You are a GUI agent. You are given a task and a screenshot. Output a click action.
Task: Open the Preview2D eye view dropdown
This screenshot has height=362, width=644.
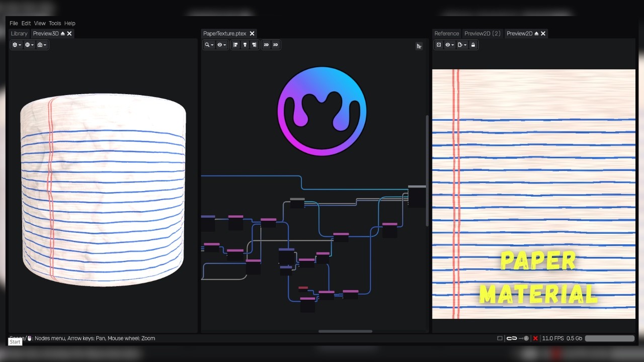[449, 45]
